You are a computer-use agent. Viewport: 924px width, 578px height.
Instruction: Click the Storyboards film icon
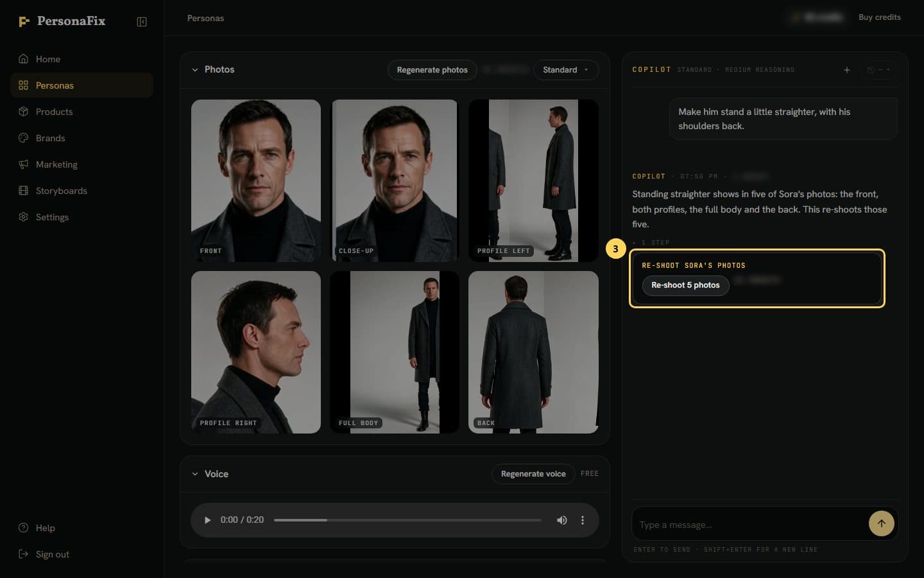[x=24, y=191]
